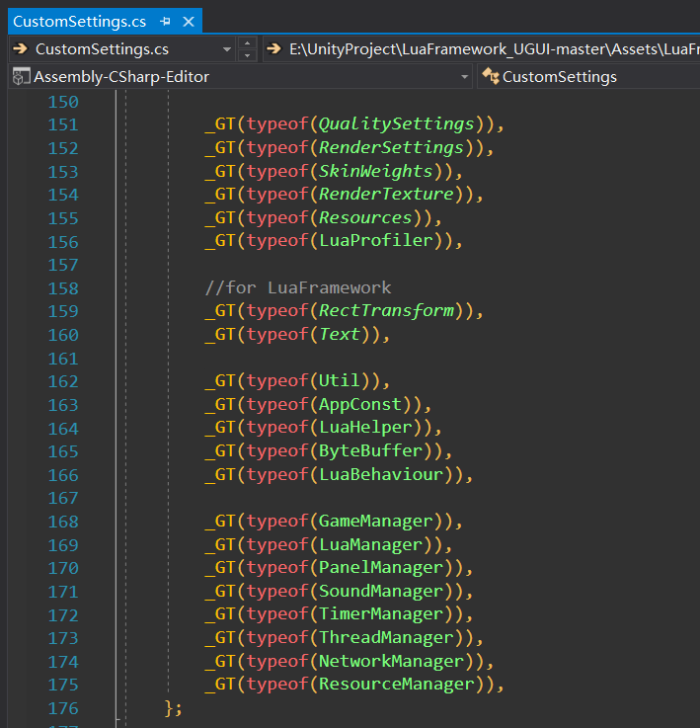Click line number 161
The image size is (700, 728).
pos(63,359)
